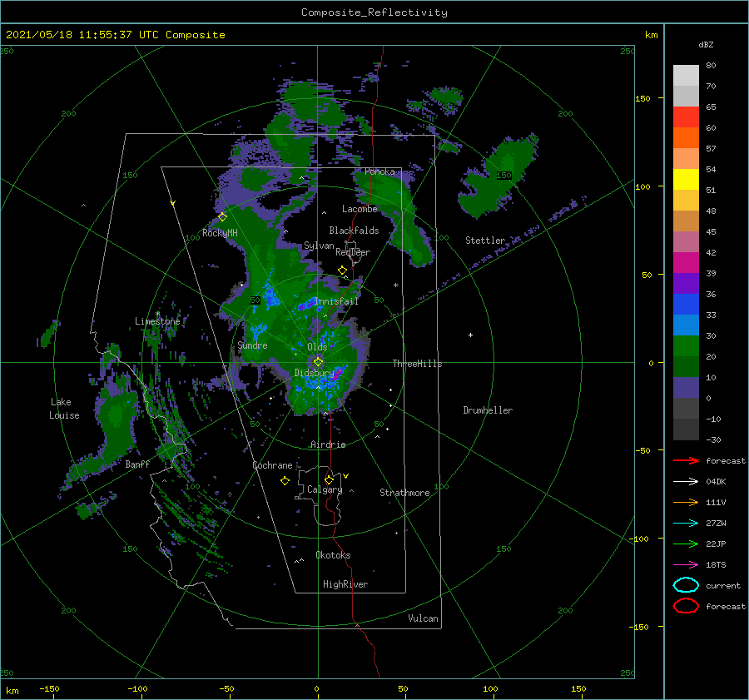Viewport: 749px width, 700px height.
Task: Click the cyan 27ZW arrow icon
Action: click(x=686, y=523)
